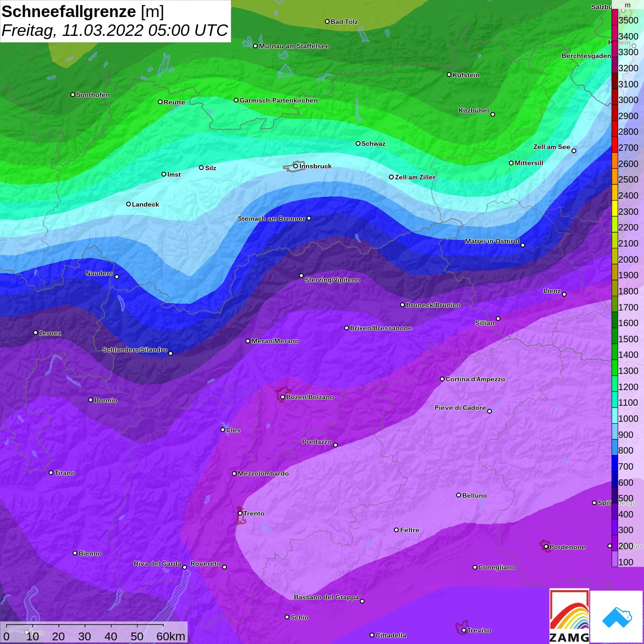Click the 'Mezzolombardo' label

click(x=263, y=473)
